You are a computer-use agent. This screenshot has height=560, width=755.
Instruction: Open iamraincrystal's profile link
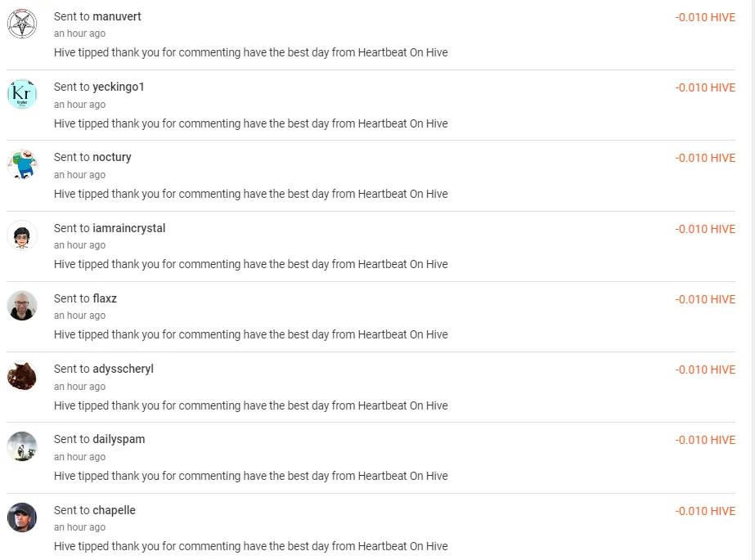[130, 228]
